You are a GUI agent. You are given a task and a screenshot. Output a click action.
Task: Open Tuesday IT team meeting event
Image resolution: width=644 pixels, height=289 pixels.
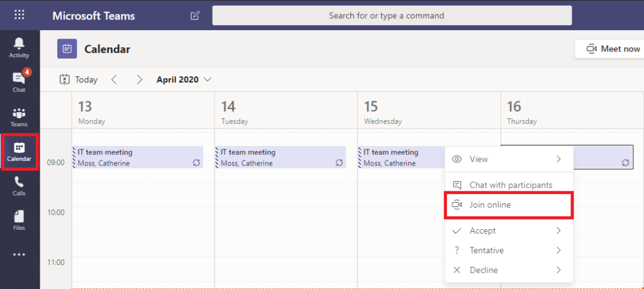[x=280, y=157]
